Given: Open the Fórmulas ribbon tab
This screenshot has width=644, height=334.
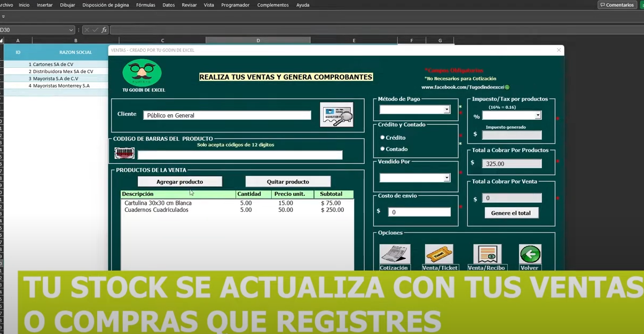Looking at the screenshot, I should click(x=146, y=5).
